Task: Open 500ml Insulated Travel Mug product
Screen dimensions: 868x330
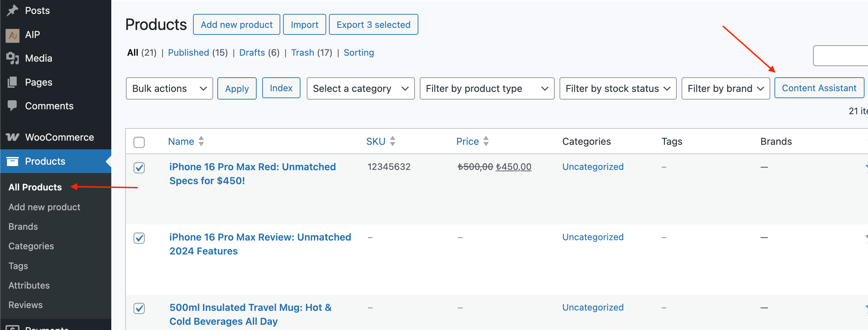Action: (x=250, y=314)
